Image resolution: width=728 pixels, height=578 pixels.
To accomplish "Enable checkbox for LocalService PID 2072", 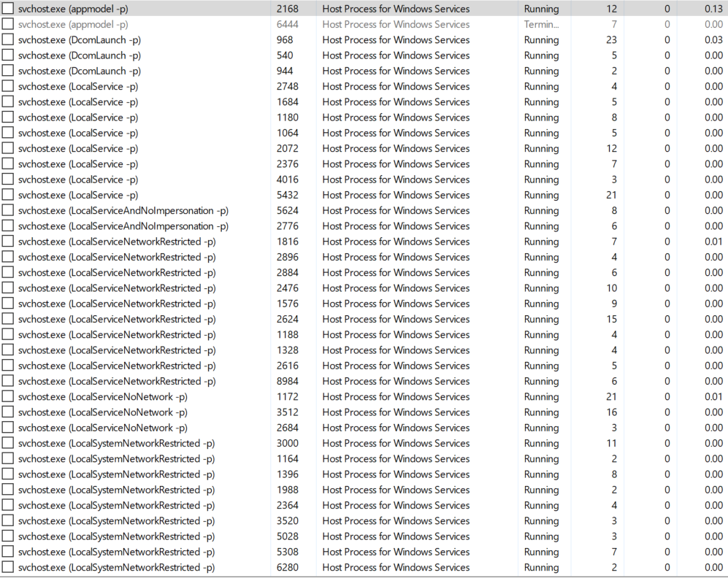I will [7, 148].
